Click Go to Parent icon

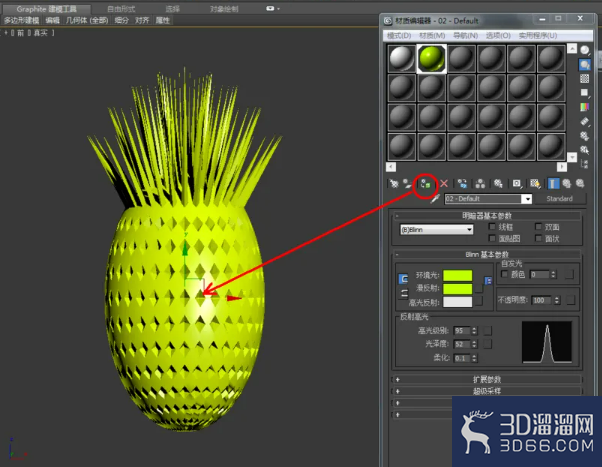(566, 184)
